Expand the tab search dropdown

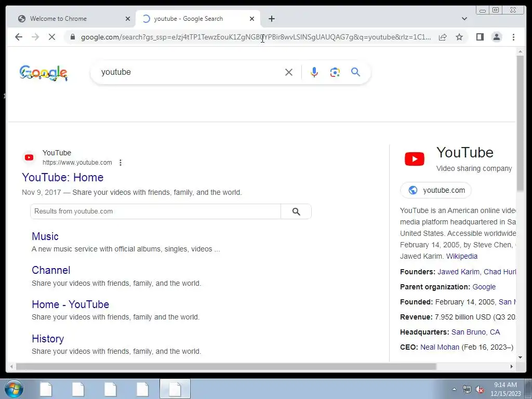464,19
